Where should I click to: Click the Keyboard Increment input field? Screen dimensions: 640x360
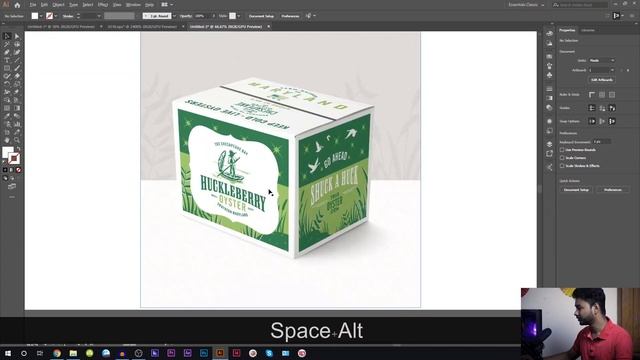click(x=602, y=142)
